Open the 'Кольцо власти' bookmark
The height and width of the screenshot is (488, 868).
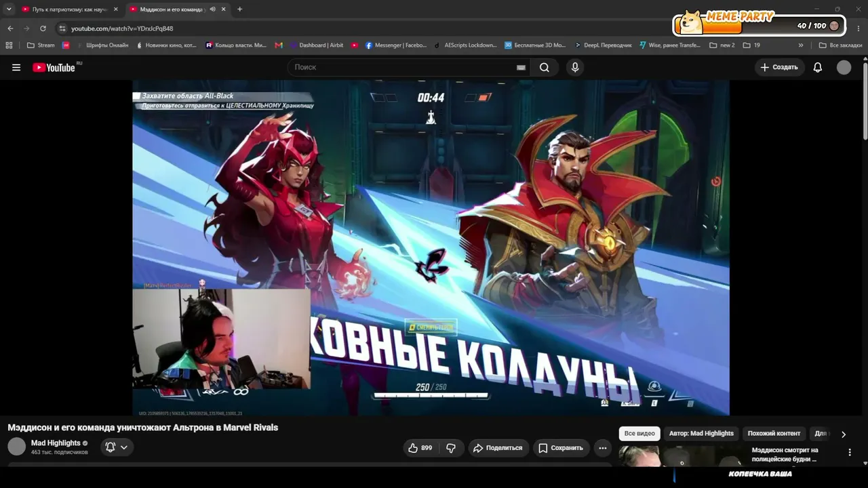click(236, 45)
